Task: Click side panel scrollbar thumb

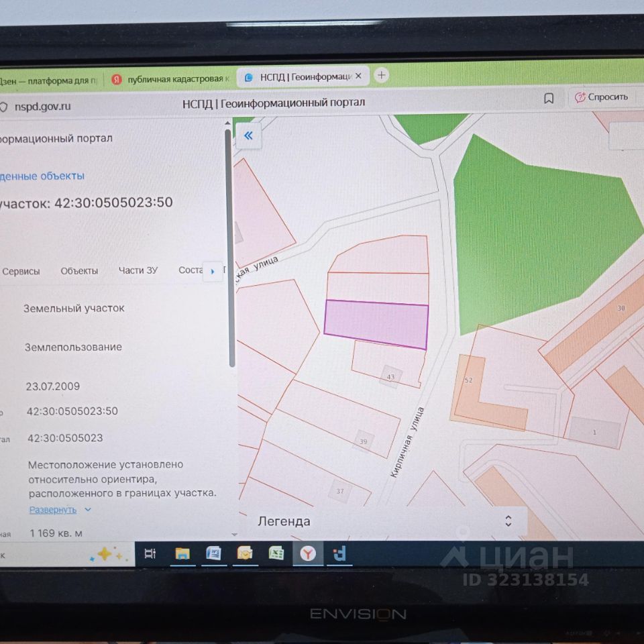Action: pyautogui.click(x=229, y=248)
